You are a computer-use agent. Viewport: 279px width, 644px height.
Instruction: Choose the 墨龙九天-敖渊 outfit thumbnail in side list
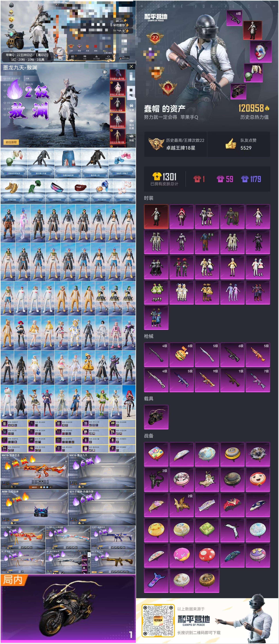pyautogui.click(x=118, y=104)
